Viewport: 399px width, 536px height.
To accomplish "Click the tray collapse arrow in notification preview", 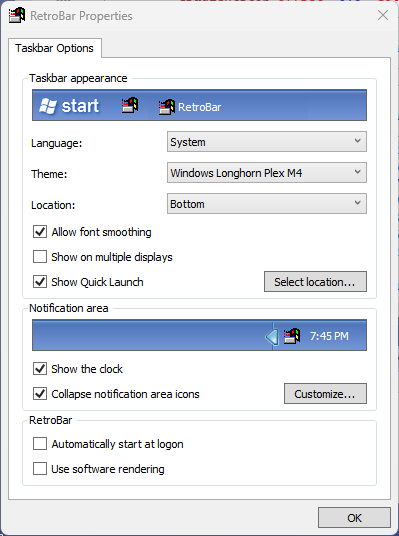I will tap(272, 337).
